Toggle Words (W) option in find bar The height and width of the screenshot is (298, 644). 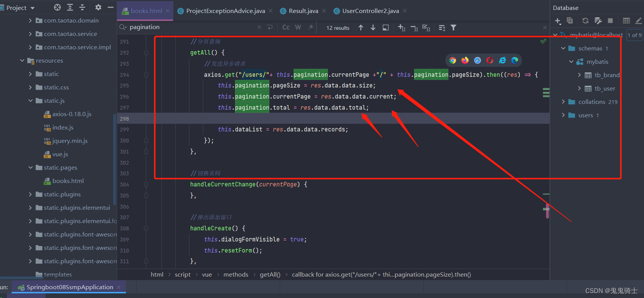coord(298,28)
